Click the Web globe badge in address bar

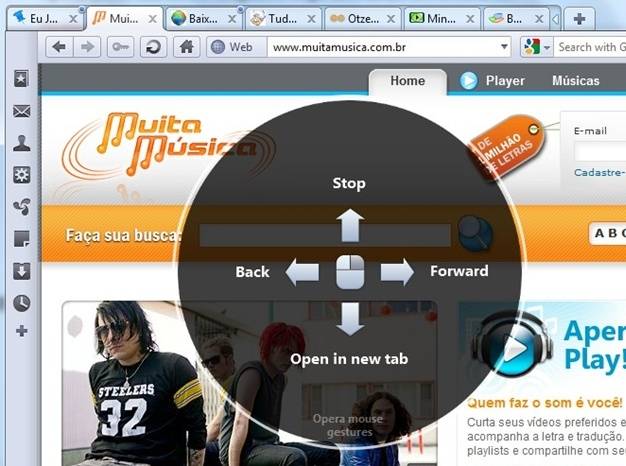click(x=236, y=47)
